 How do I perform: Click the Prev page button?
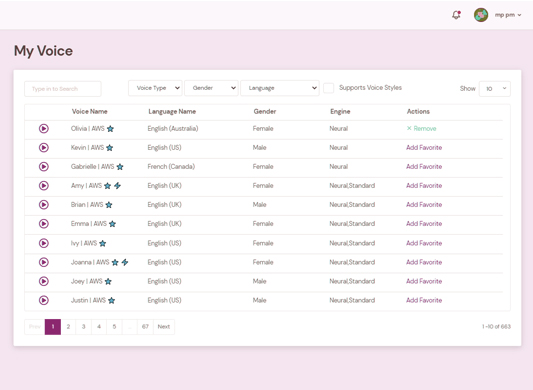35,327
